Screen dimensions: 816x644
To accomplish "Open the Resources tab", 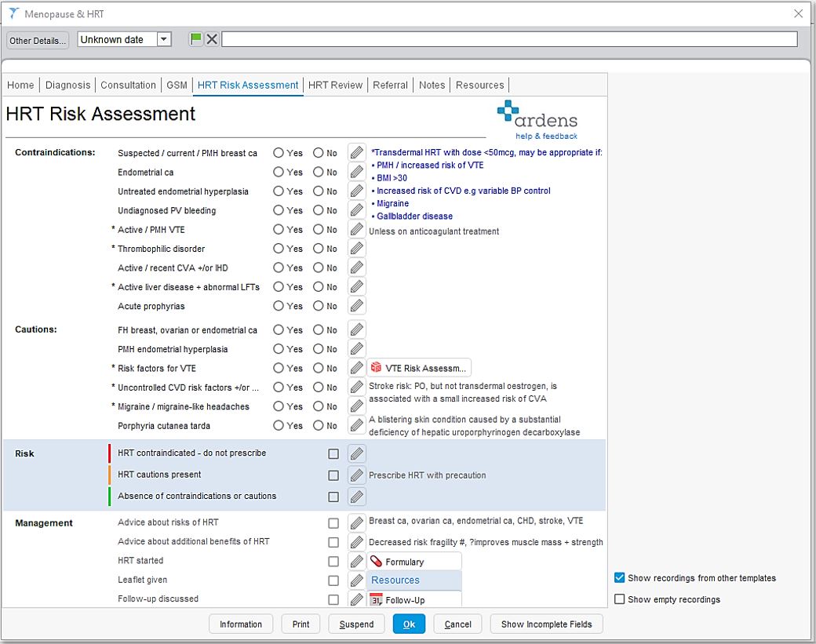I will pos(480,85).
